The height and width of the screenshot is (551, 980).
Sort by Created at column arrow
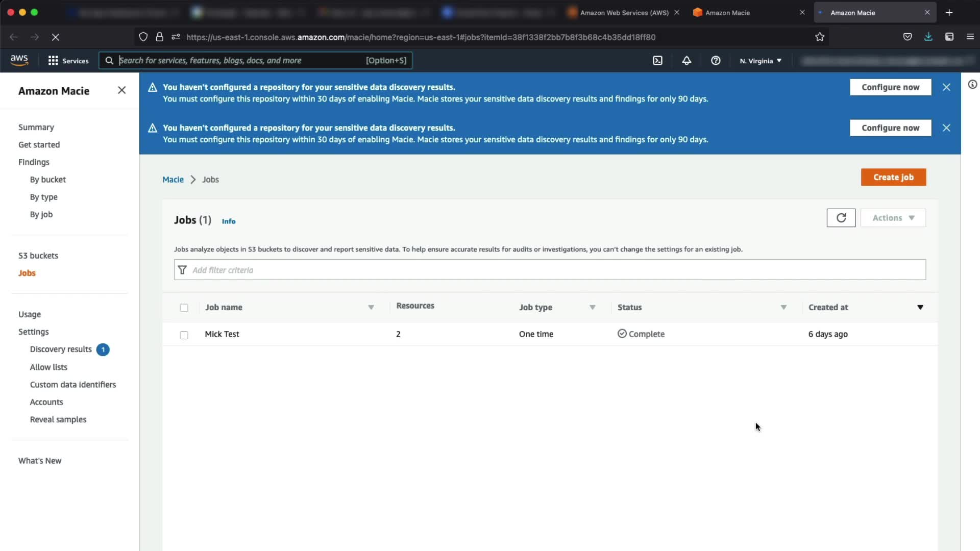[x=920, y=307]
